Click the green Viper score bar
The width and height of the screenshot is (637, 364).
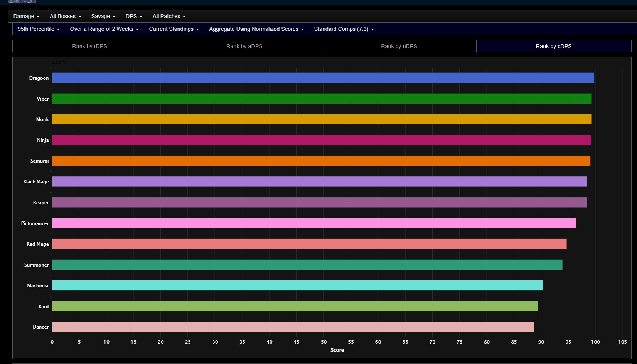pos(322,99)
